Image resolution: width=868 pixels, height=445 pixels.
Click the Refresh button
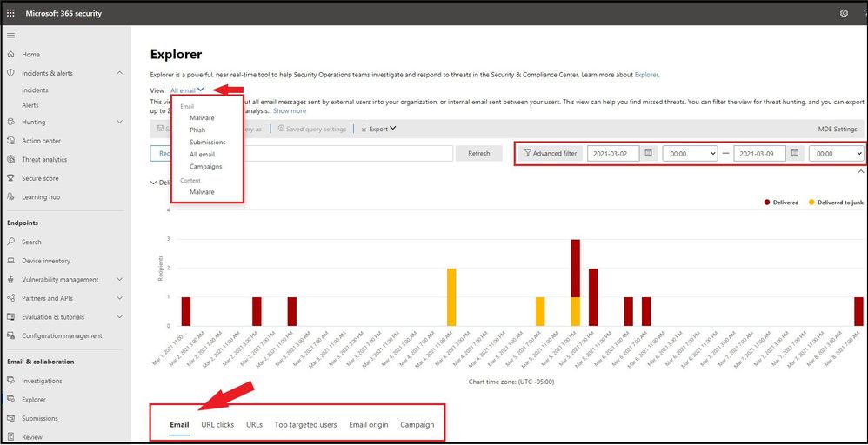pyautogui.click(x=479, y=154)
